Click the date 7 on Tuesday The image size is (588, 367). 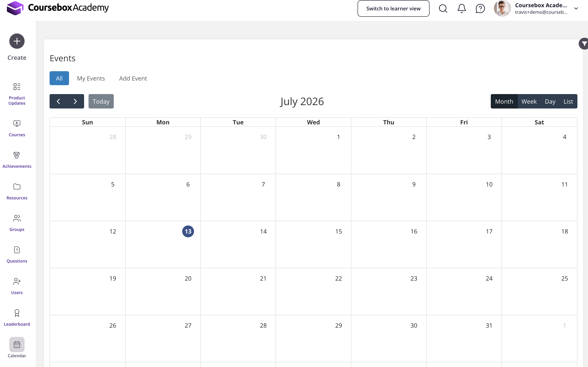tap(263, 184)
